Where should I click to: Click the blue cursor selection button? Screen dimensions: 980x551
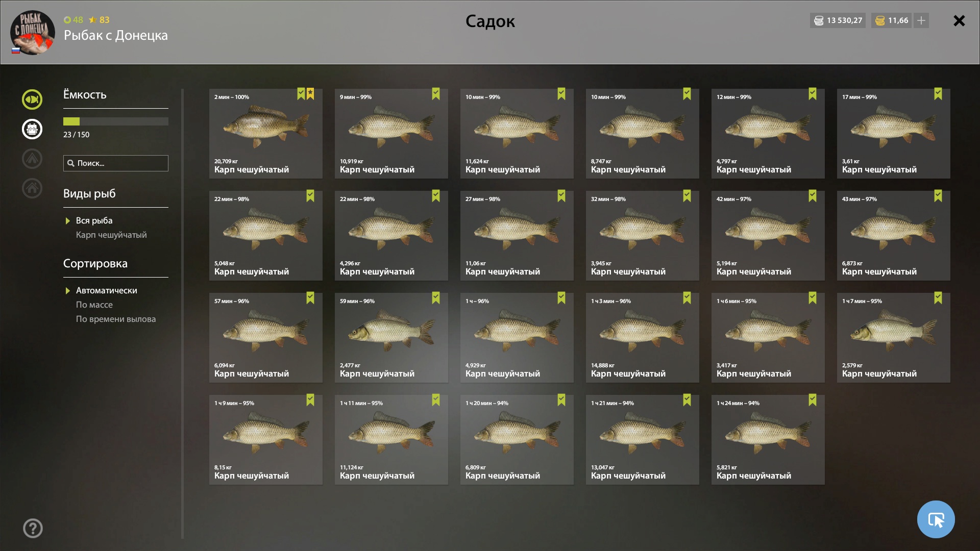pyautogui.click(x=936, y=519)
